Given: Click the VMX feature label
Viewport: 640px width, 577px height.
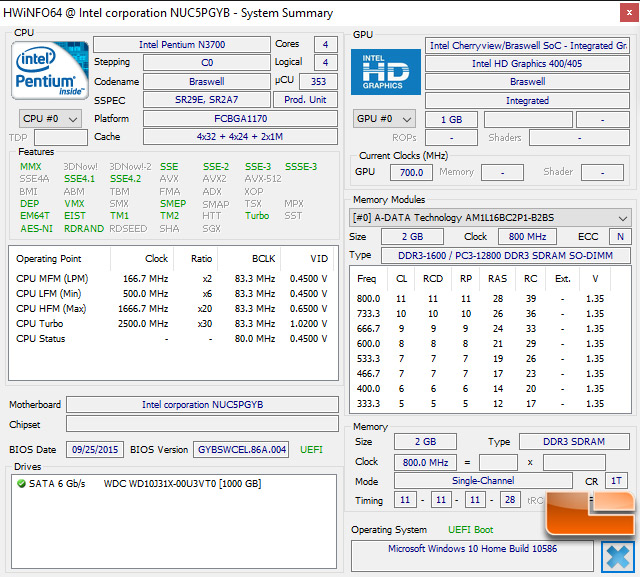Looking at the screenshot, I should click(x=74, y=204).
